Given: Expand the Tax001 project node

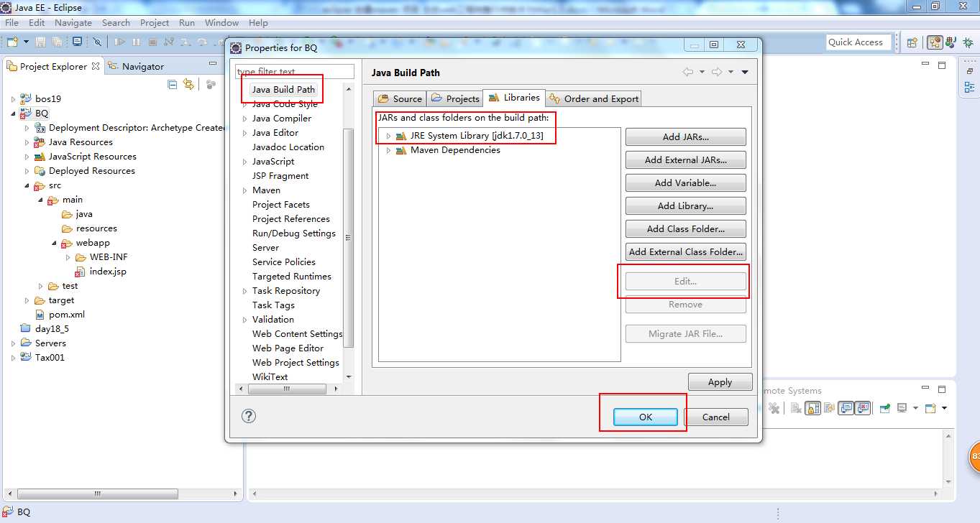Looking at the screenshot, I should pyautogui.click(x=13, y=358).
